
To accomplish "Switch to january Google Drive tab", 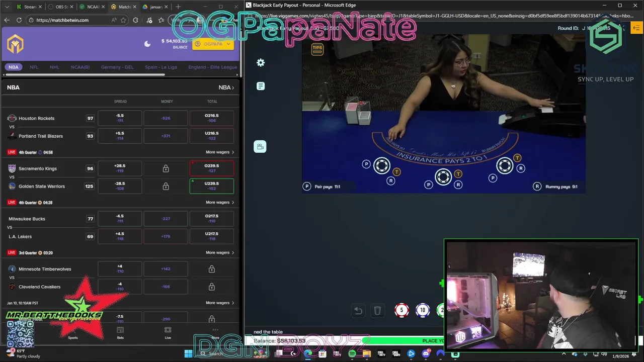I will [x=154, y=7].
